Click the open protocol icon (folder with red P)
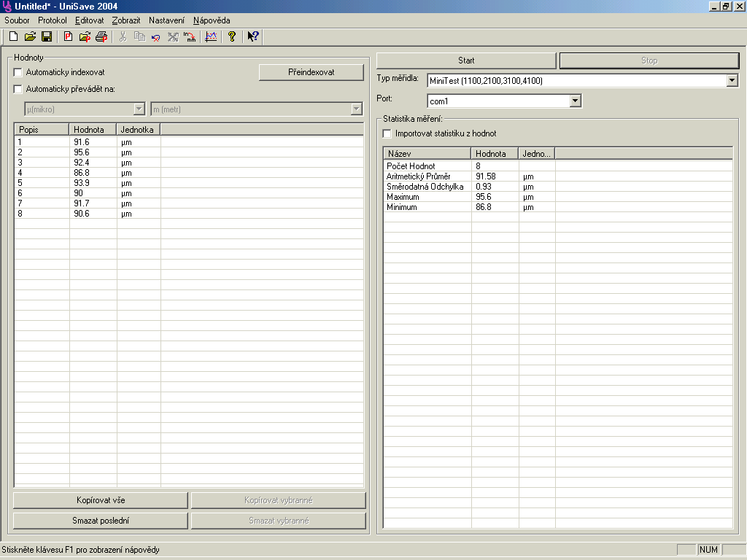The image size is (747, 560). 85,36
